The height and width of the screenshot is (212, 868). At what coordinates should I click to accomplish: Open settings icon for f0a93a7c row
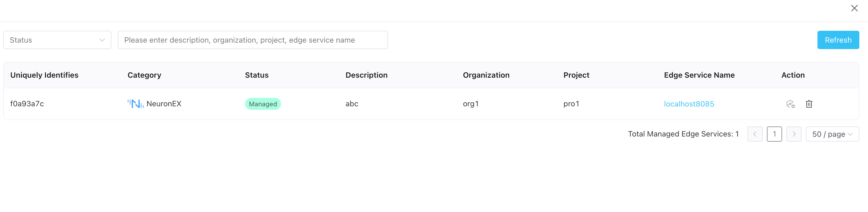(x=790, y=104)
